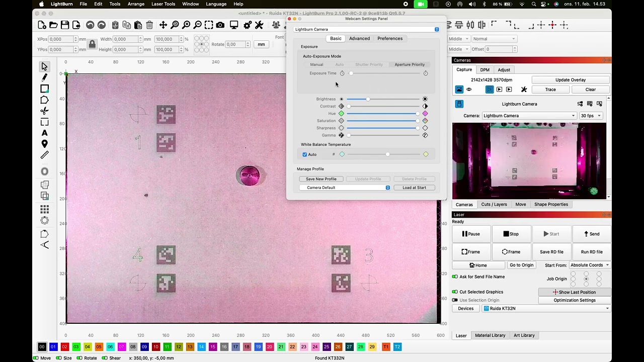Select the Measure ruler tool
Viewport: 644px width, 362px height.
pos(44,155)
